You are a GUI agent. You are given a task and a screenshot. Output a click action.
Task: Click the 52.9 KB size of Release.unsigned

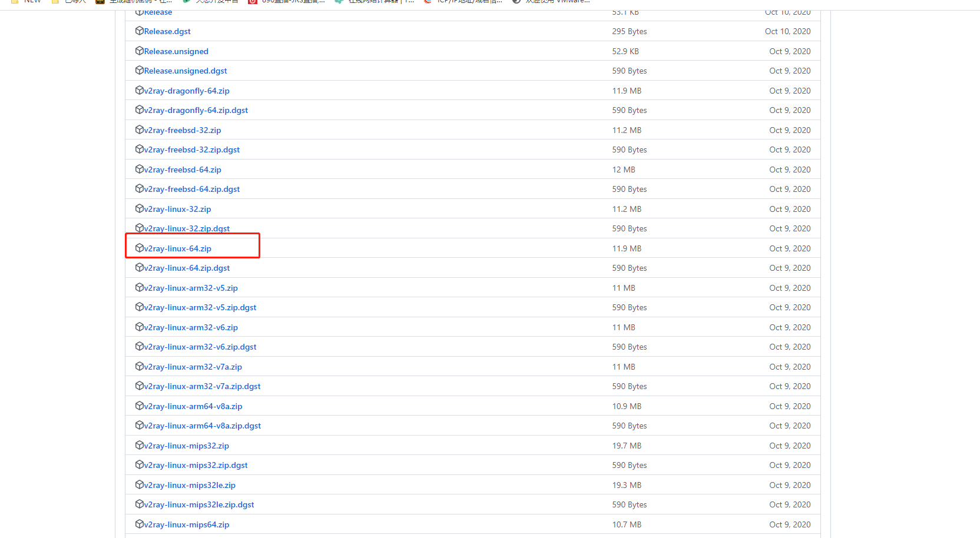click(625, 51)
